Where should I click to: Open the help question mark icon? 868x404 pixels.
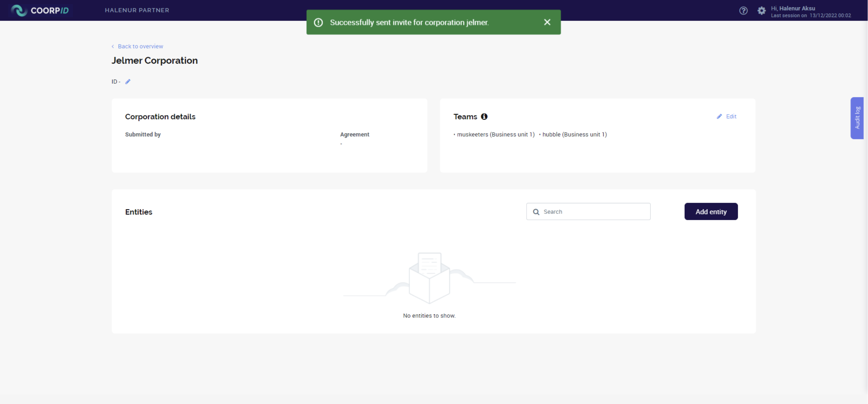pyautogui.click(x=743, y=10)
